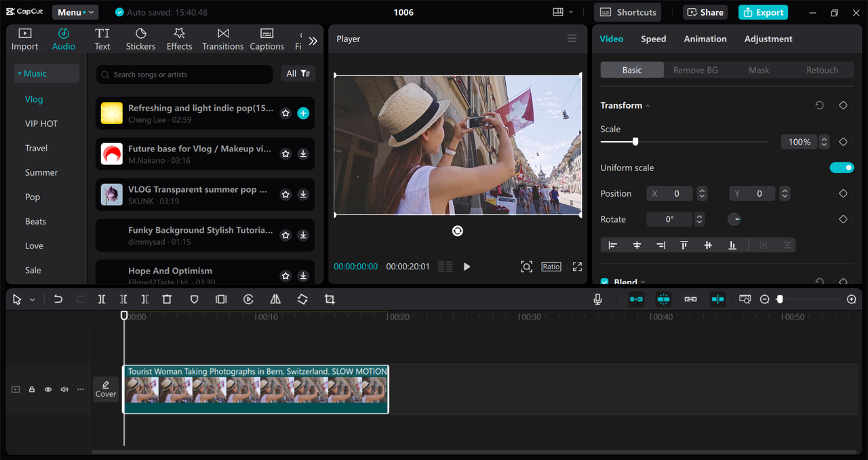Favorite the Refreshing and light indie pop song
This screenshot has width=868, height=460.
coord(285,113)
